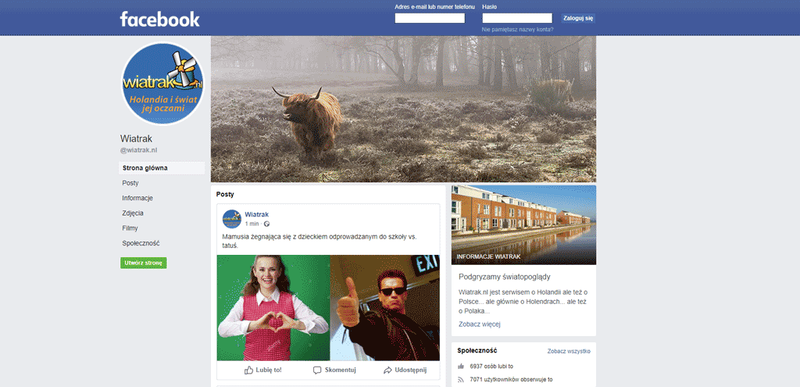Click the Podgryzamy światopoglądy heading
This screenshot has width=800, height=387.
pyautogui.click(x=505, y=277)
